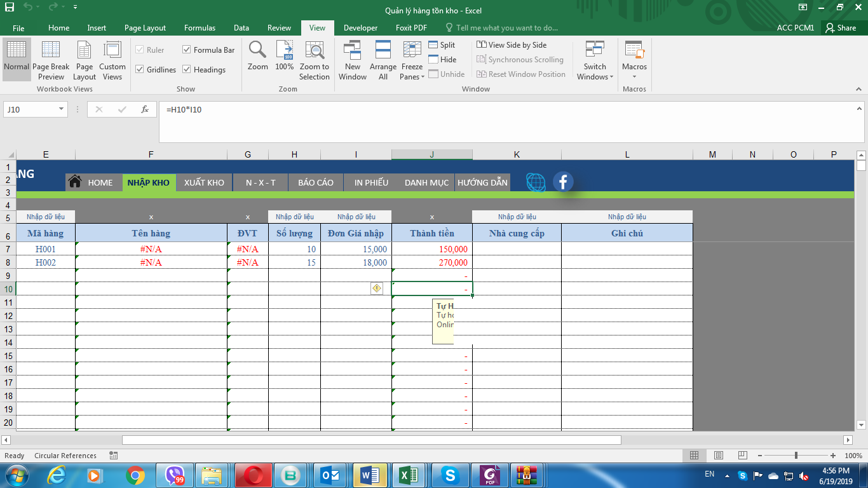The height and width of the screenshot is (488, 868).
Task: Open the Zoom dialog magnifier
Action: [x=257, y=56]
